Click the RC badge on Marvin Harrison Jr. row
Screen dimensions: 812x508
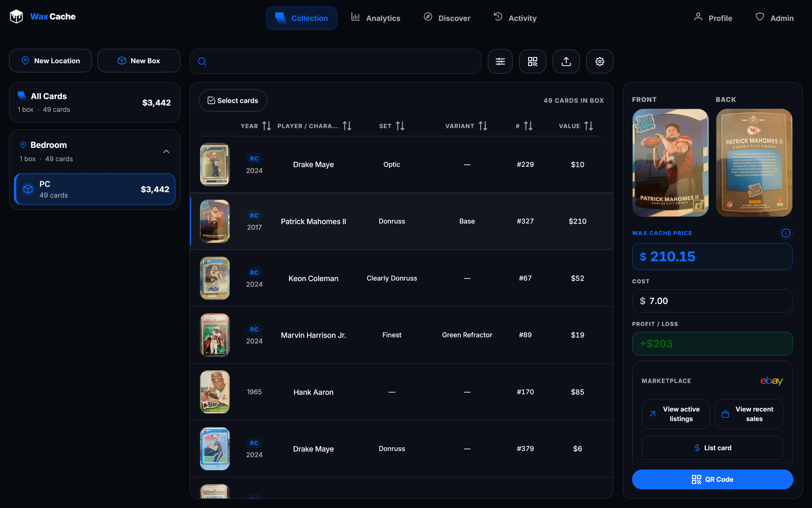[x=254, y=329]
